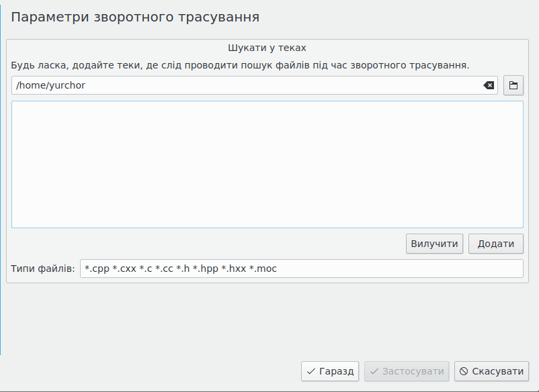Click the Шукати у теках group title
The image size is (539, 392).
click(x=267, y=48)
